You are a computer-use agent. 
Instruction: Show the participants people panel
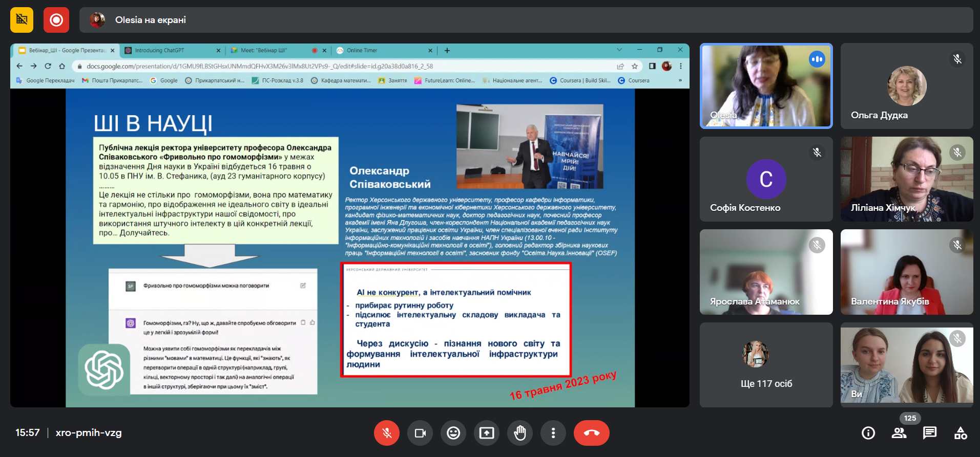899,433
